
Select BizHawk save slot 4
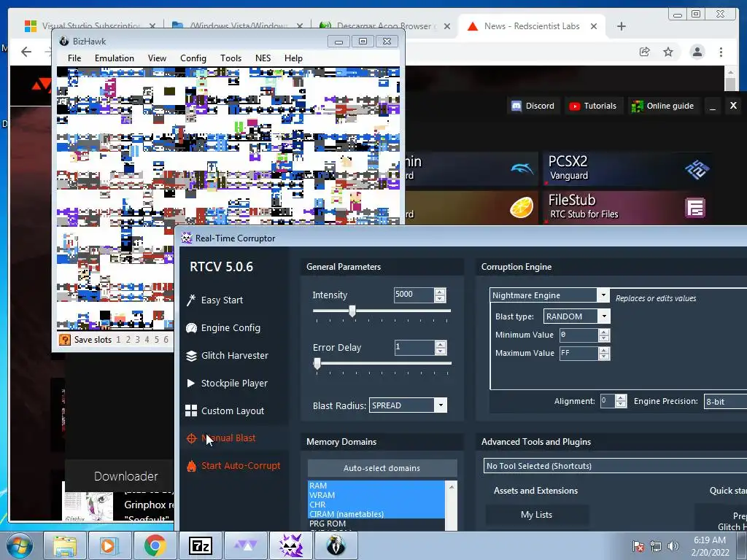(x=147, y=340)
